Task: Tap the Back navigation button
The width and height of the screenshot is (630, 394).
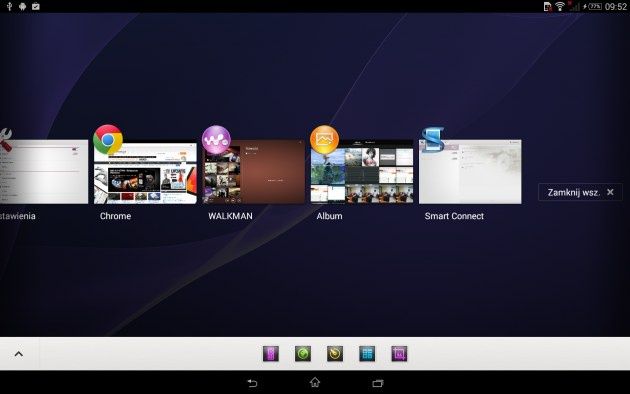Action: 252,383
